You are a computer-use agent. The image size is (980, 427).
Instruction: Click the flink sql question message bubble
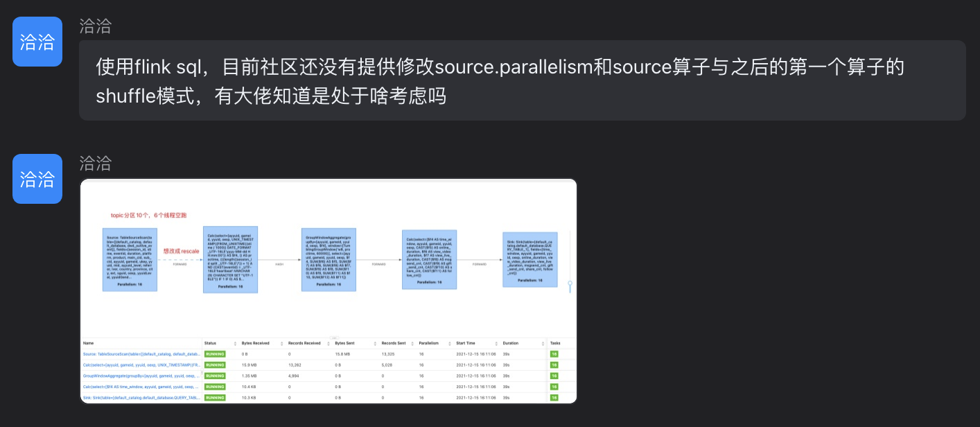[523, 80]
